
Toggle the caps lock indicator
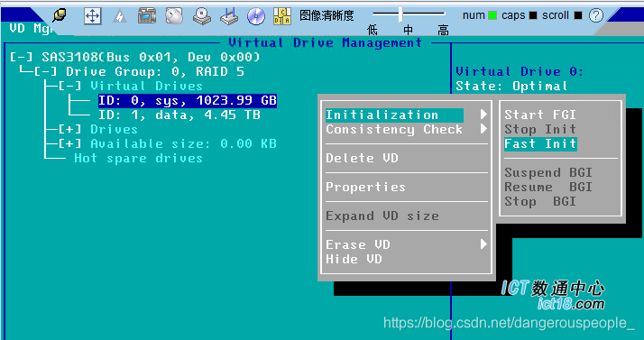point(533,15)
